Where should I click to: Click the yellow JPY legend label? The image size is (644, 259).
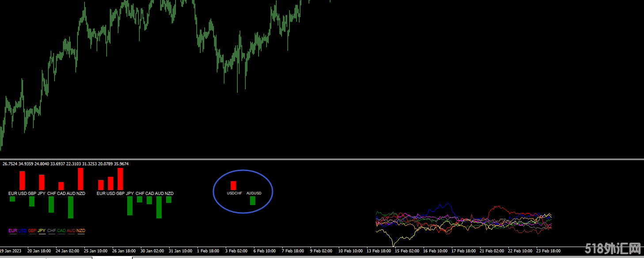[x=42, y=231]
